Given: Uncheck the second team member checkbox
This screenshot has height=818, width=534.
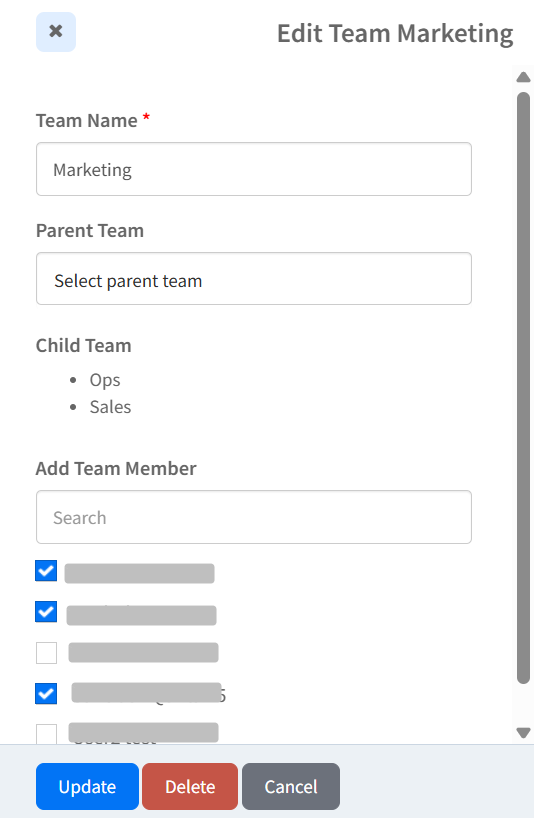Looking at the screenshot, I should 46,611.
